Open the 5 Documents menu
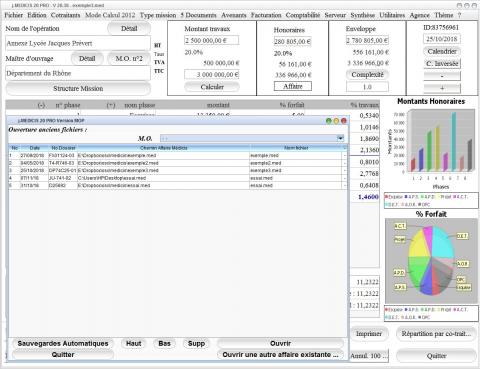 (x=198, y=15)
